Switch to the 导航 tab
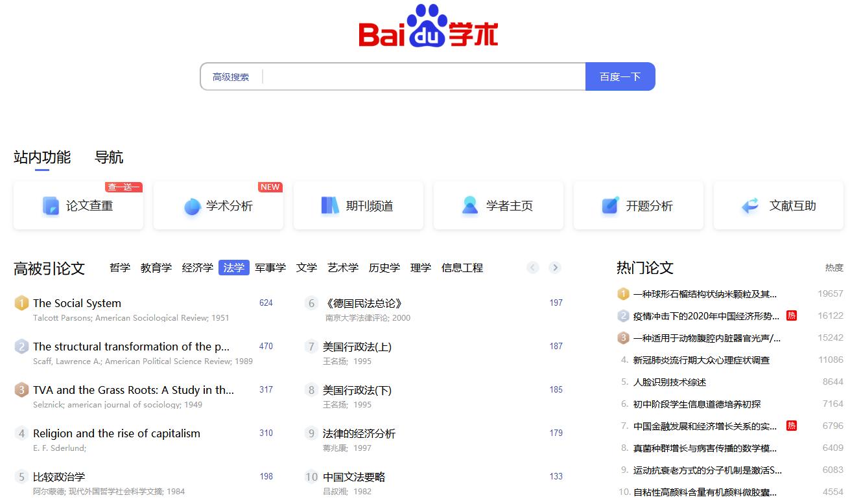861x504 pixels. pyautogui.click(x=108, y=157)
